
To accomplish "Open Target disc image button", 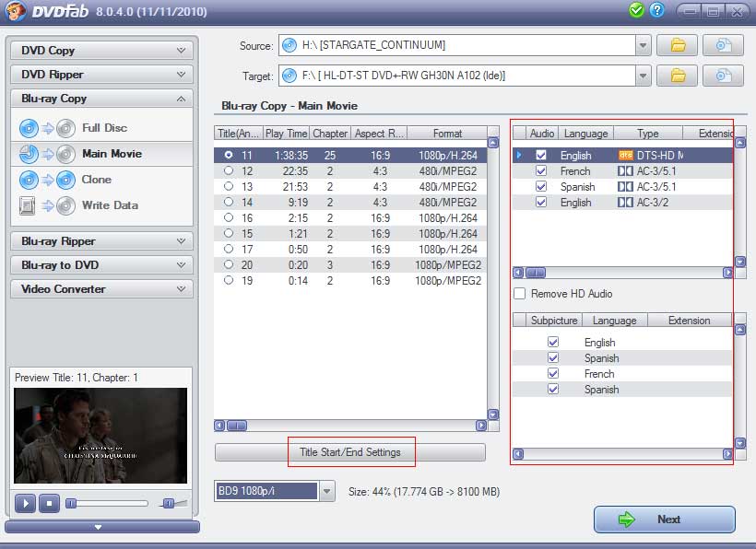I will (x=723, y=76).
